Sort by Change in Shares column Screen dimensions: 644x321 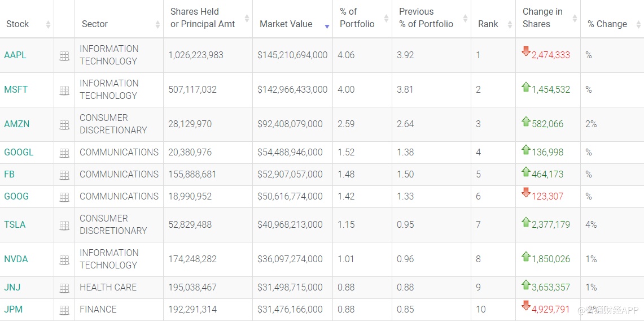coord(542,18)
